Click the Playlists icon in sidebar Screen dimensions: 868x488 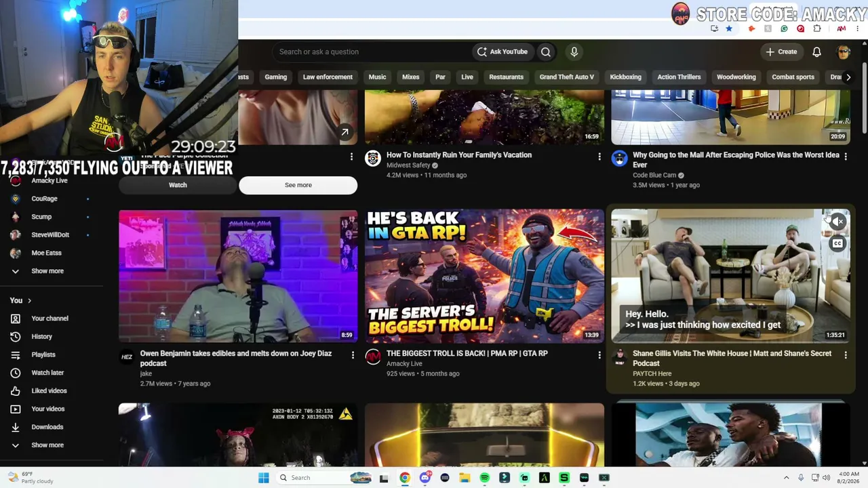16,354
